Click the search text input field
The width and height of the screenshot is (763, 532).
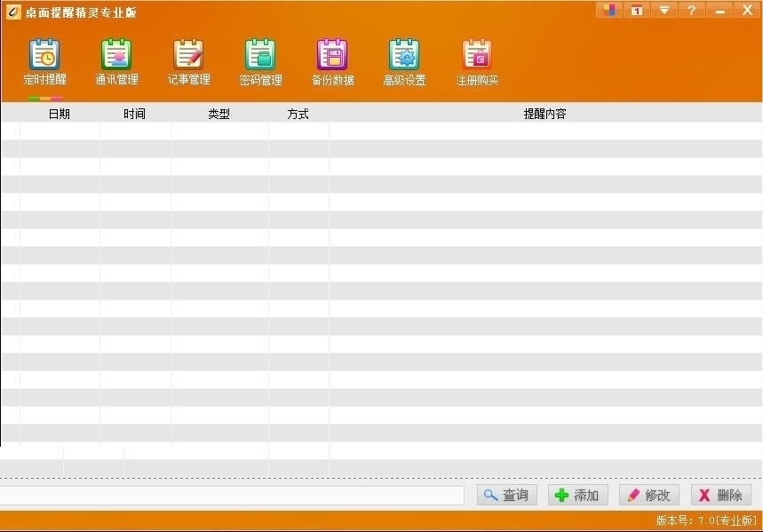pos(231,496)
